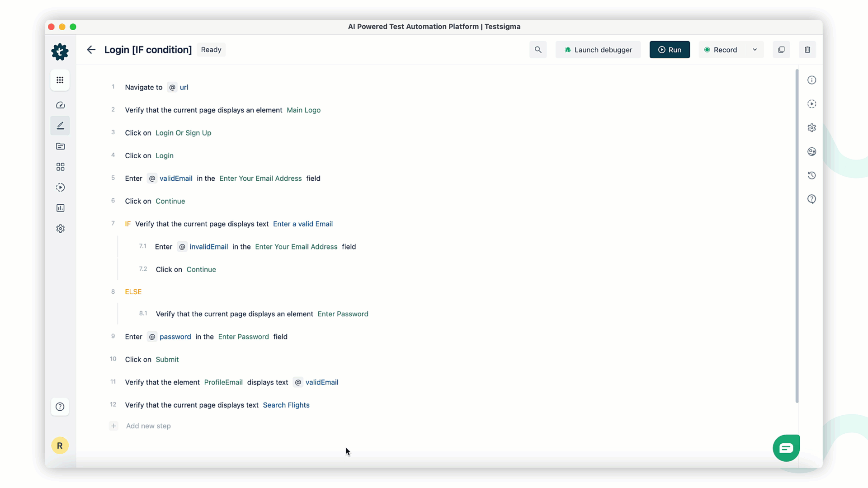This screenshot has width=868, height=488.
Task: Click the Main Logo element link
Action: point(303,110)
